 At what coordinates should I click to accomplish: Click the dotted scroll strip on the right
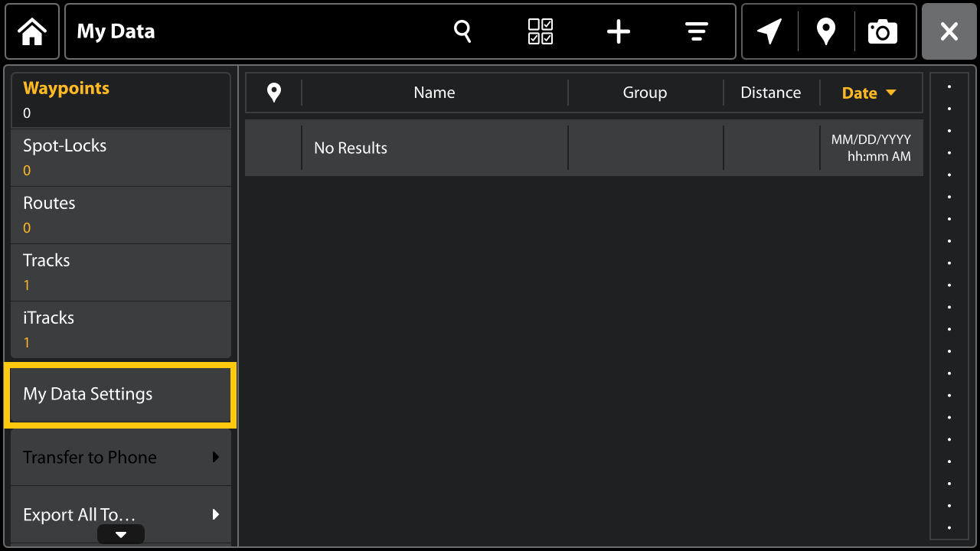point(949,306)
